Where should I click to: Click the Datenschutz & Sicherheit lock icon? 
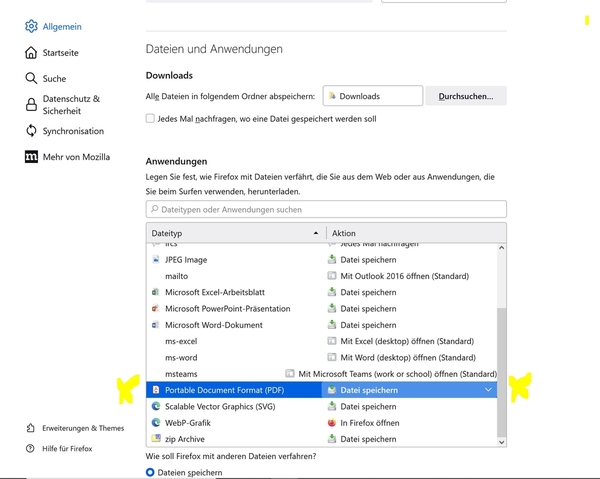click(x=31, y=105)
